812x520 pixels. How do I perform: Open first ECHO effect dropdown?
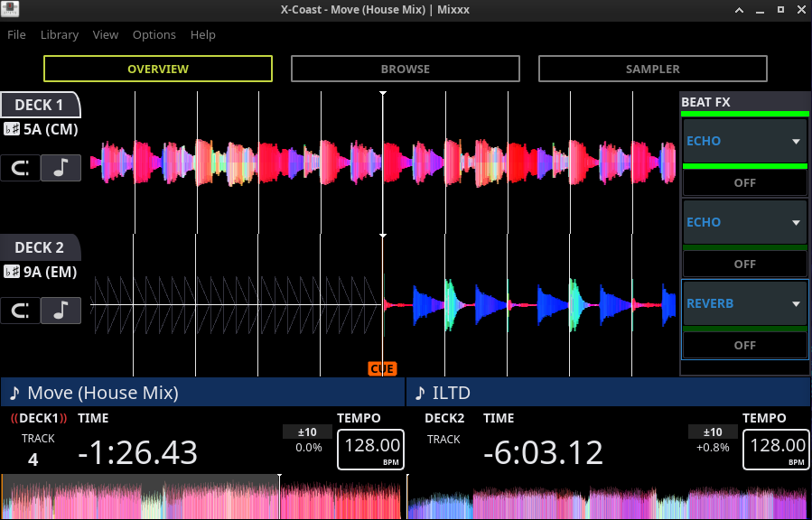click(744, 141)
